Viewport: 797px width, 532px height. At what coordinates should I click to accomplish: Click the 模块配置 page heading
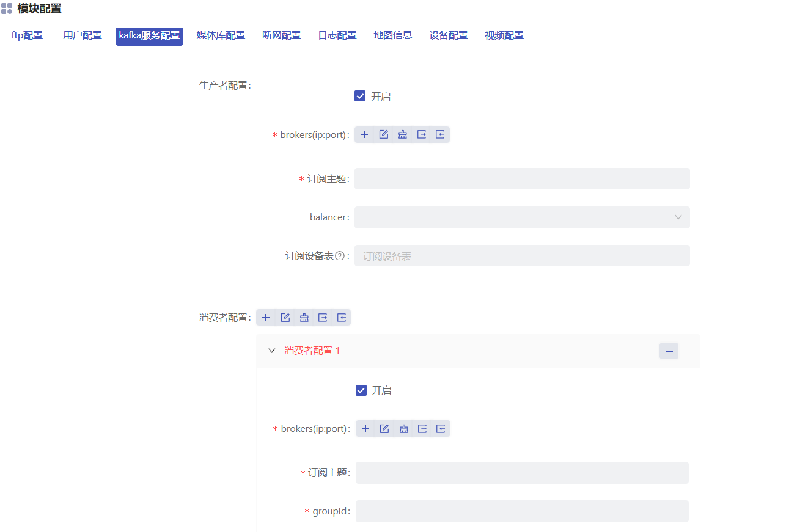(39, 9)
